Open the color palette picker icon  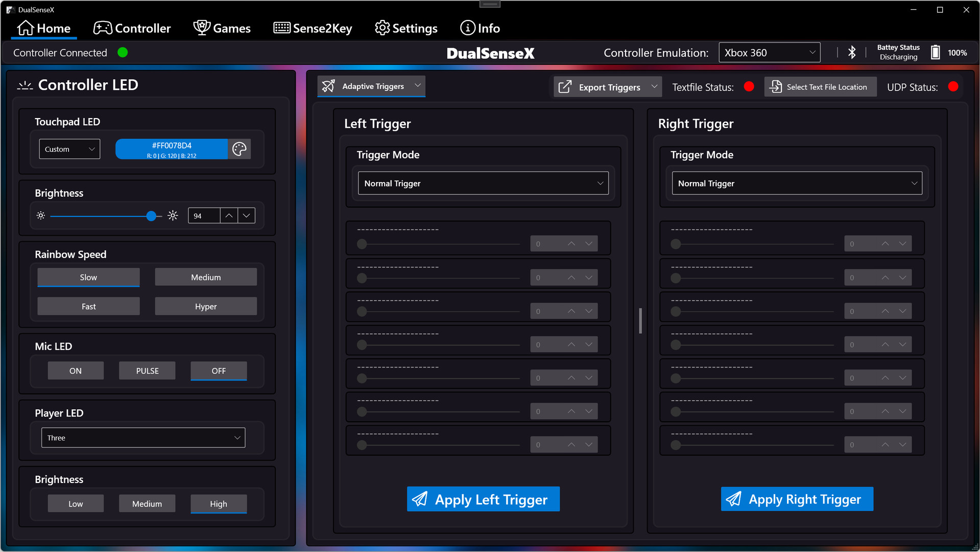239,149
